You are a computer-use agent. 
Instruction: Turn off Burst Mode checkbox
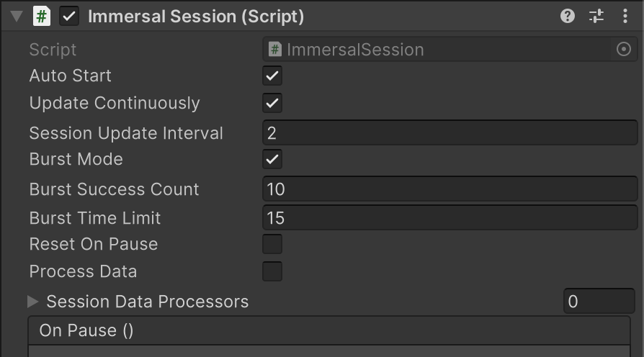pos(272,159)
